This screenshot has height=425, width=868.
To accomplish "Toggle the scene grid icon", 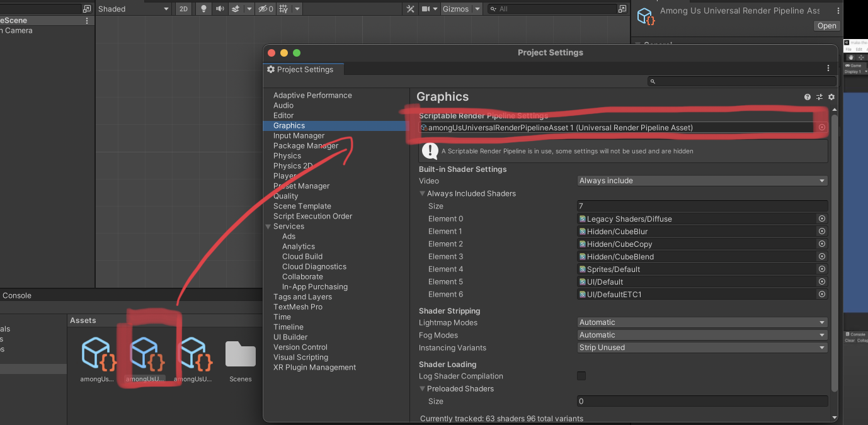I will pyautogui.click(x=283, y=9).
